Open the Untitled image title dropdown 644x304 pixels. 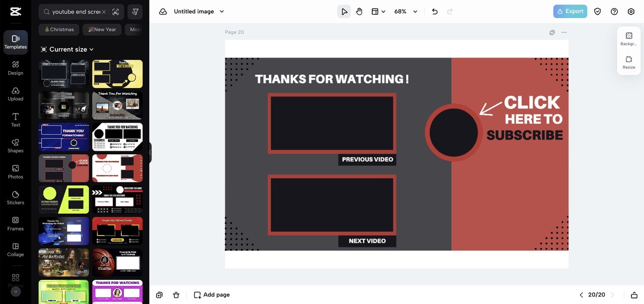[199, 12]
